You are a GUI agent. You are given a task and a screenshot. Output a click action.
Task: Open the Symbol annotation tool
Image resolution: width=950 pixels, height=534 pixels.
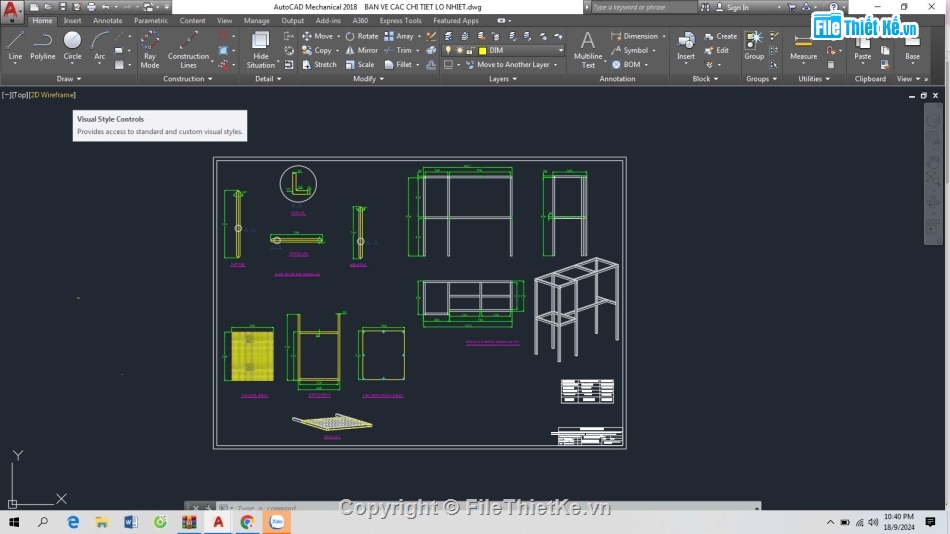629,50
